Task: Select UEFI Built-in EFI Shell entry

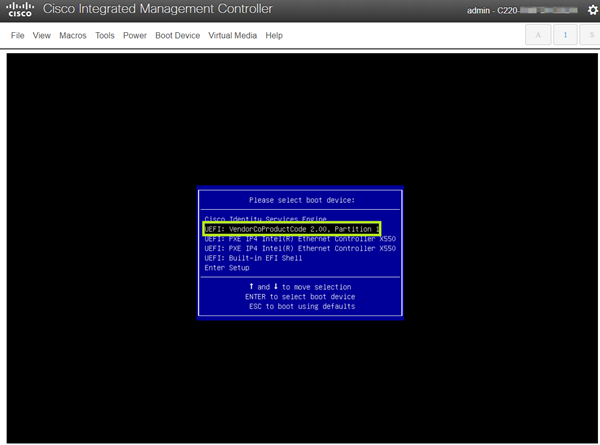Action: pyautogui.click(x=253, y=258)
